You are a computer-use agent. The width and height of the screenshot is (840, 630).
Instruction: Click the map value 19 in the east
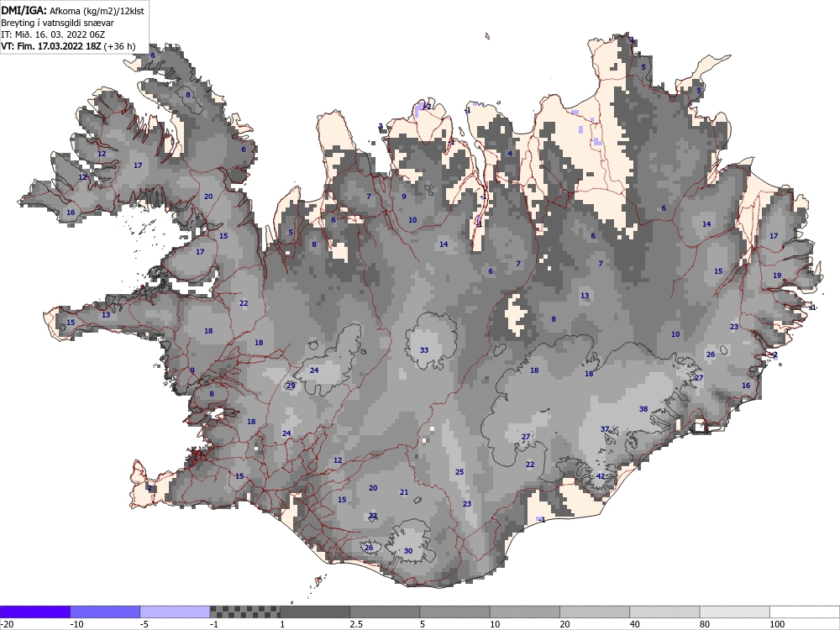(x=777, y=276)
